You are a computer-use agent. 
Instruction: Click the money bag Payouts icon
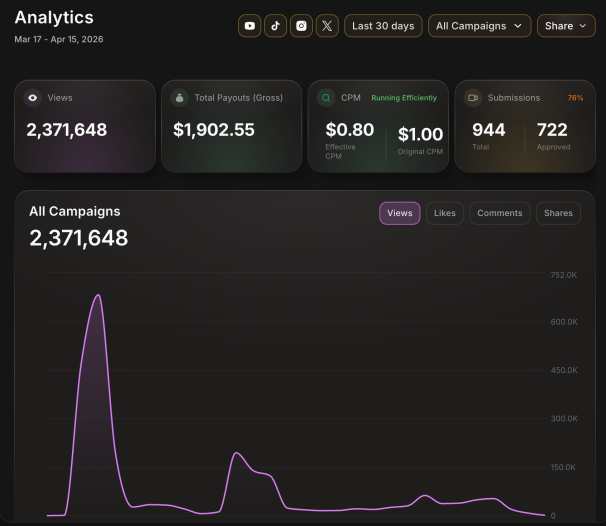click(180, 98)
